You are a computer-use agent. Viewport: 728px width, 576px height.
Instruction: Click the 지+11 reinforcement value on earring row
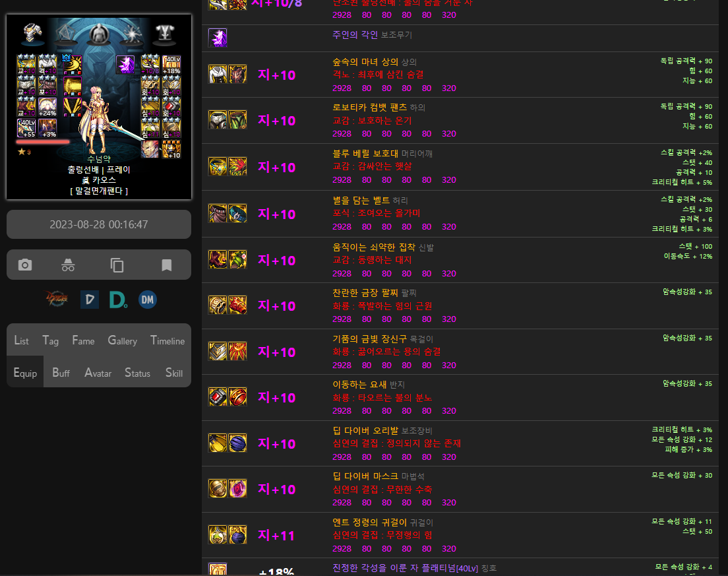click(276, 536)
